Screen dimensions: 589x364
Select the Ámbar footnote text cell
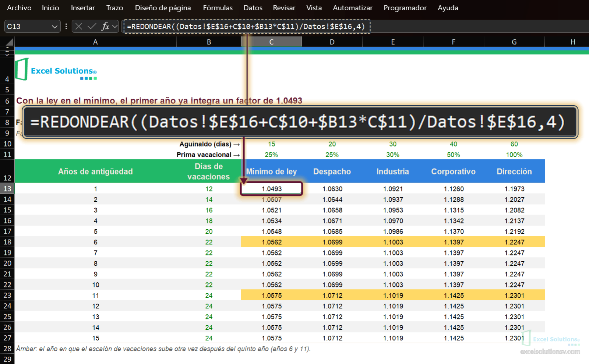163,349
